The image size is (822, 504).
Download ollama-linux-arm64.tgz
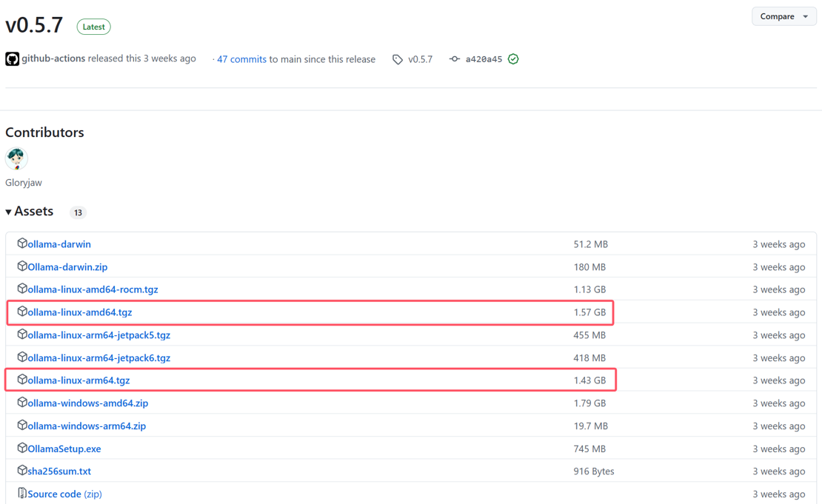pyautogui.click(x=78, y=380)
